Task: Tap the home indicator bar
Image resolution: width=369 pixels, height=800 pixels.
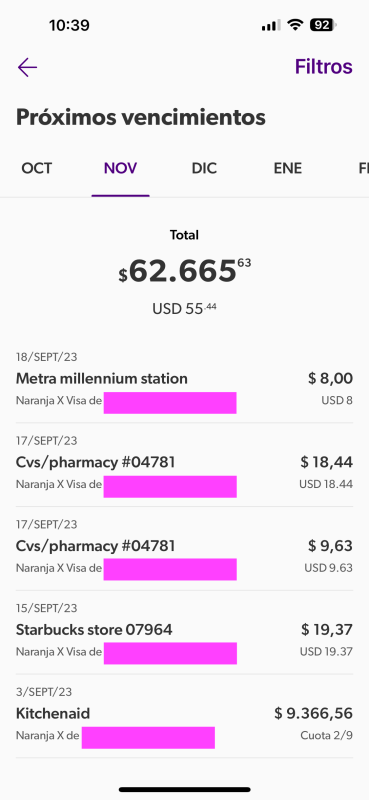Action: 185,789
